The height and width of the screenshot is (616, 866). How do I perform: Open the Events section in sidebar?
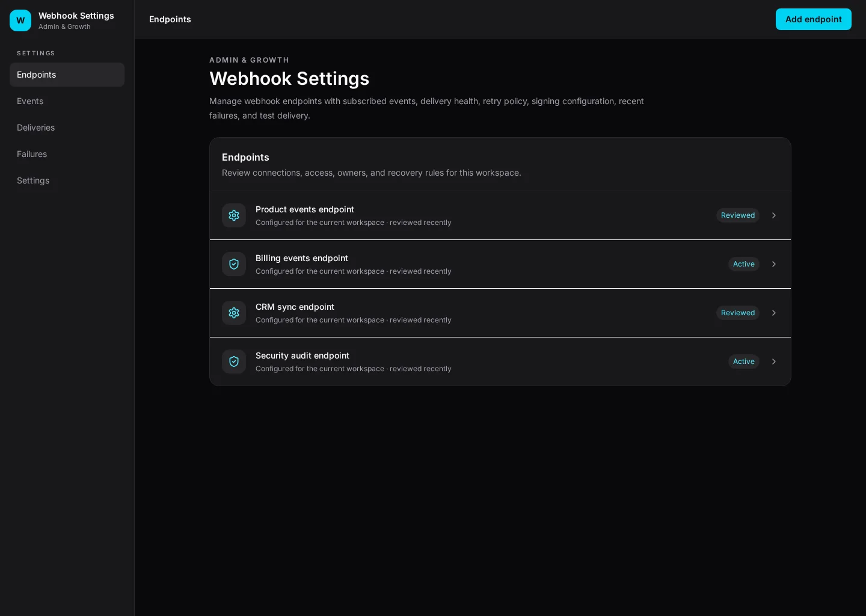coord(67,101)
